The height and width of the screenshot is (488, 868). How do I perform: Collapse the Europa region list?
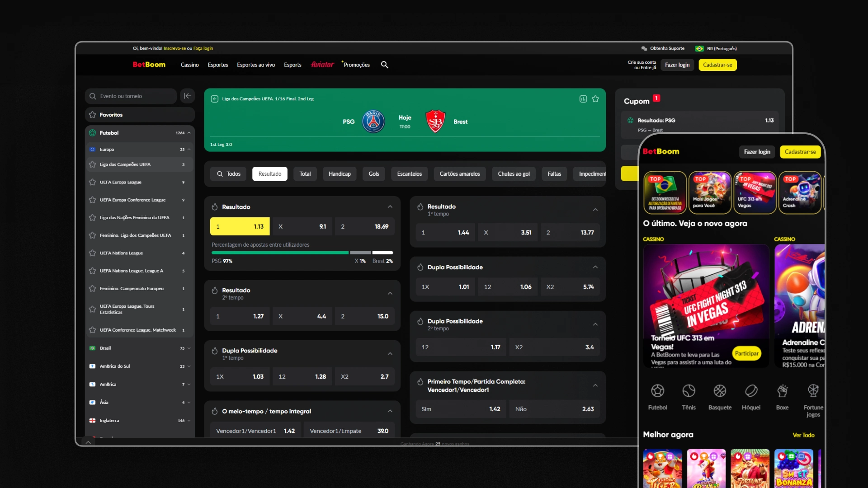tap(189, 149)
